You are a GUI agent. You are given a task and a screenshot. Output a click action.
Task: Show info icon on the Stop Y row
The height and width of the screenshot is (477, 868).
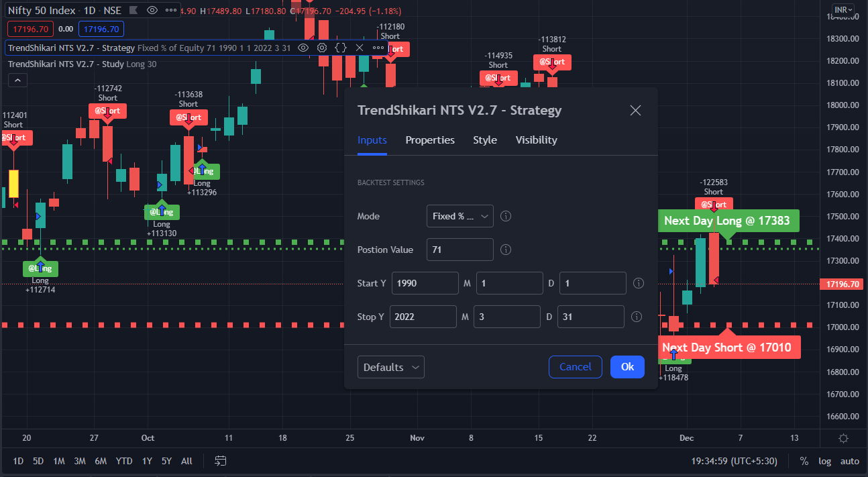(637, 317)
